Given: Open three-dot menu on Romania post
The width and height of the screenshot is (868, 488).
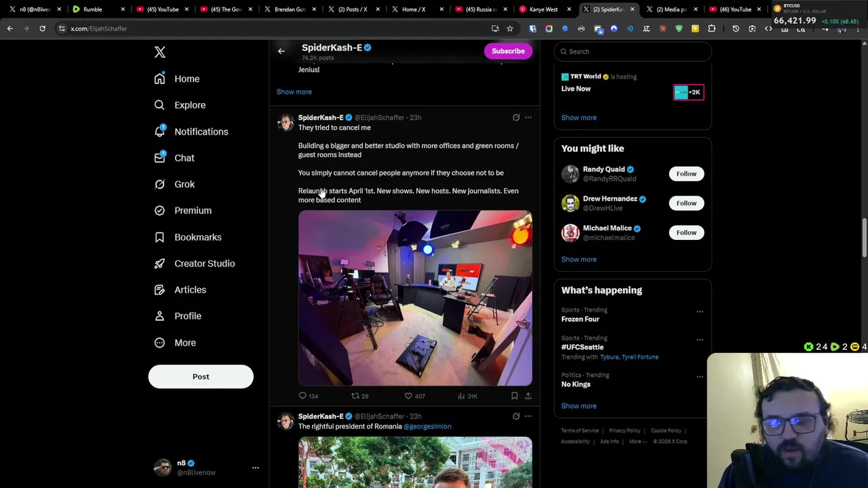Looking at the screenshot, I should (x=528, y=416).
